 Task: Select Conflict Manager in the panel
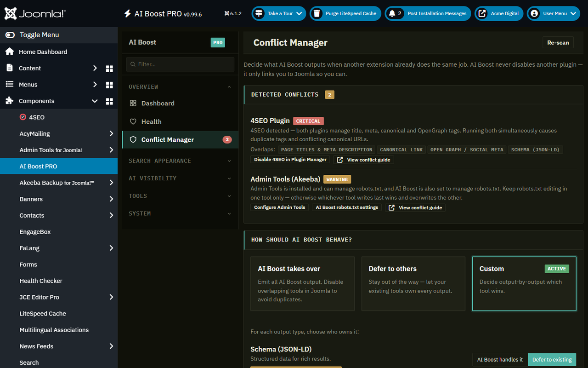(x=180, y=140)
